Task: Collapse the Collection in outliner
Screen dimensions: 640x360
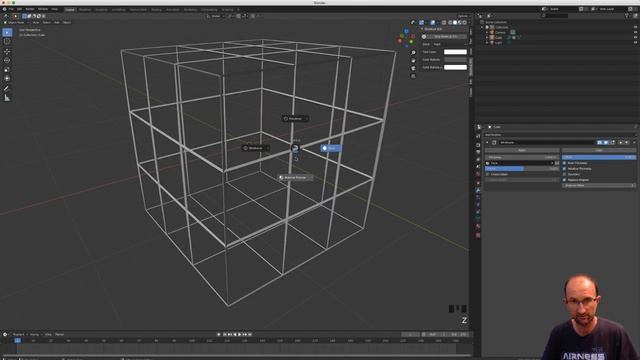Action: point(482,27)
